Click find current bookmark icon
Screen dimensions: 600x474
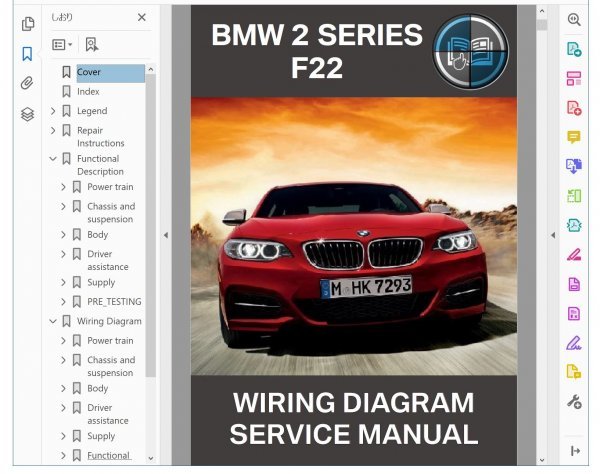pos(91,44)
